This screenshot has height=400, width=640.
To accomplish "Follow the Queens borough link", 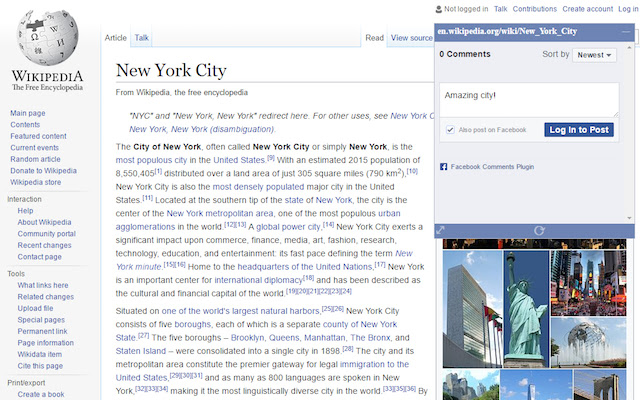I will coord(284,338).
